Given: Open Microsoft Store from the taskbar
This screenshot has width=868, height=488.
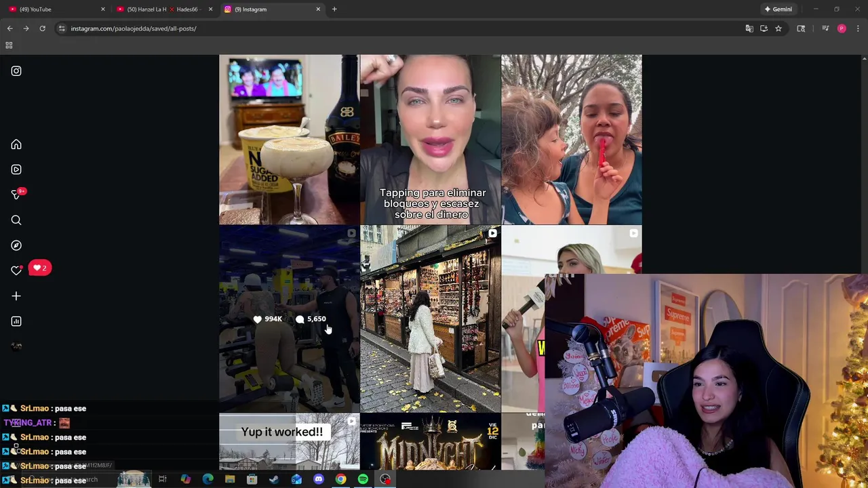Looking at the screenshot, I should pos(252,479).
